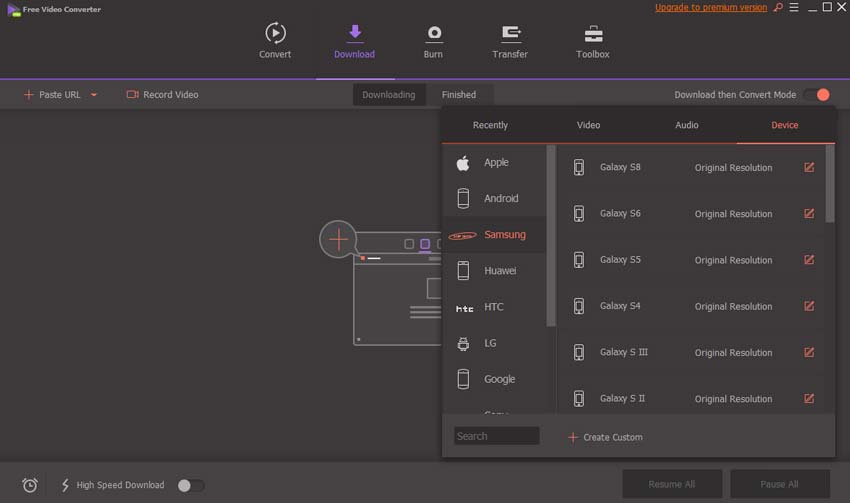Screen dimensions: 850x503
Task: Click the Huawei phone icon
Action: [463, 270]
